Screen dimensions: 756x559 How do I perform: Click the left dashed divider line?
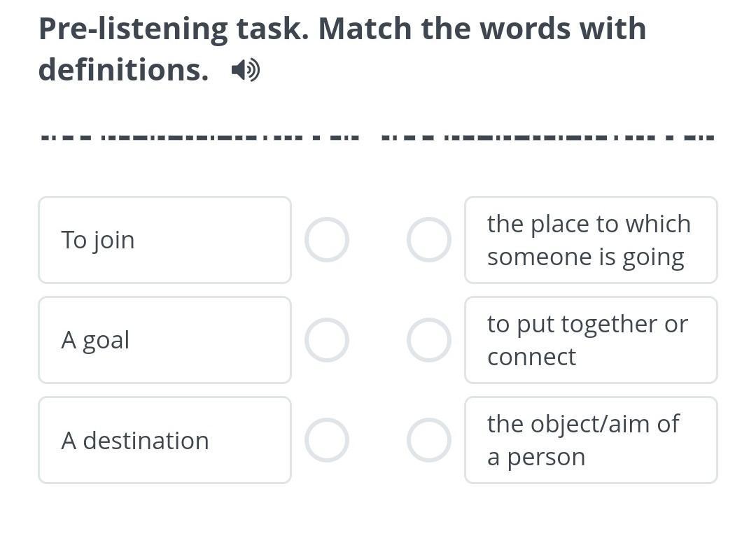[200, 136]
